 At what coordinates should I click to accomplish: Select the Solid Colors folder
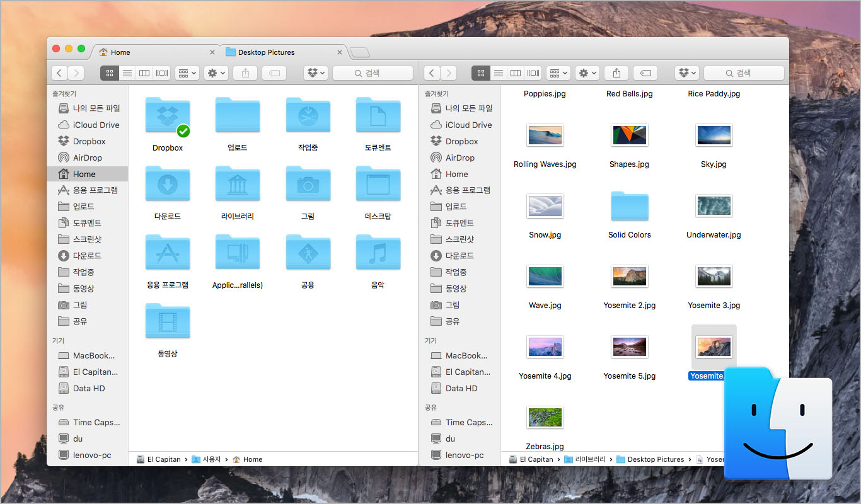pyautogui.click(x=630, y=206)
